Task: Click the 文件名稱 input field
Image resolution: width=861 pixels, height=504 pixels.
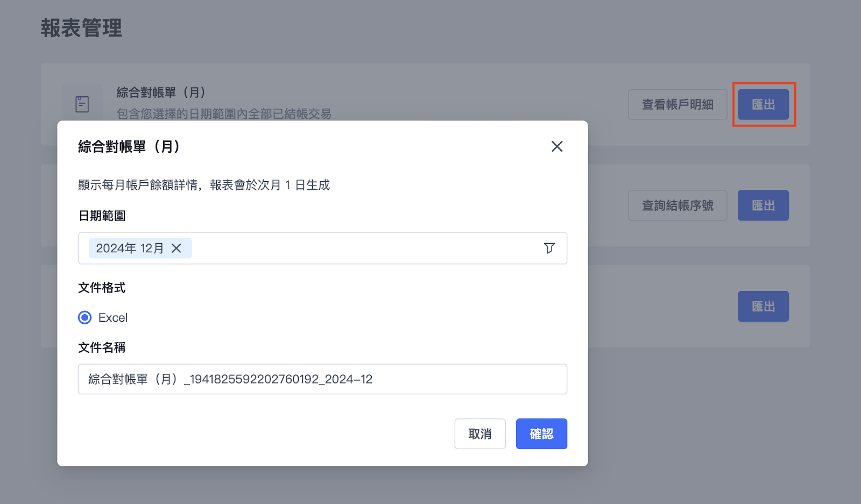Action: point(322,379)
